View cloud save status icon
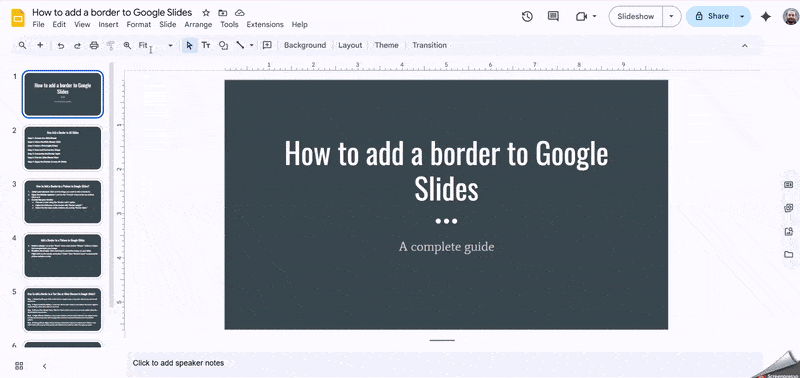 [239, 13]
